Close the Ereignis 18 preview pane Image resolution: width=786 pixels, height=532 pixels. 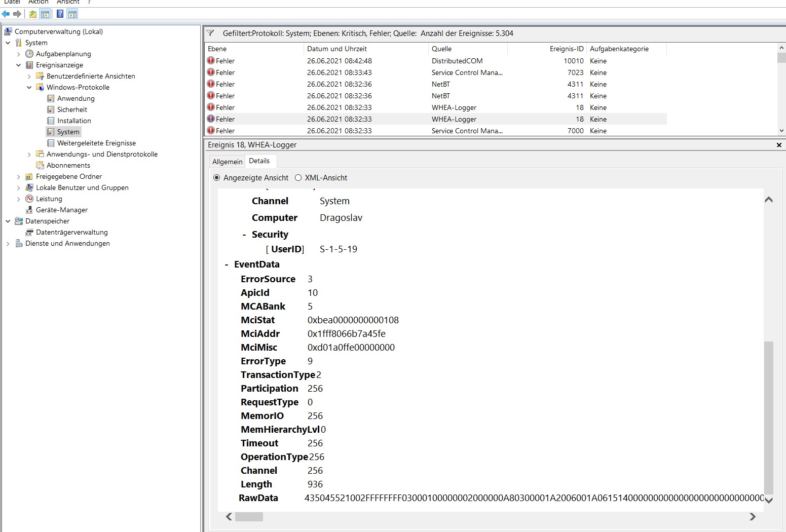[779, 145]
